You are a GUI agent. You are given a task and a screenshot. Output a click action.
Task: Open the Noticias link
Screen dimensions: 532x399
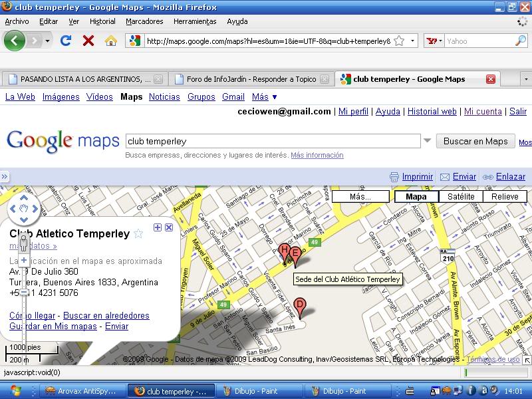pos(164,96)
